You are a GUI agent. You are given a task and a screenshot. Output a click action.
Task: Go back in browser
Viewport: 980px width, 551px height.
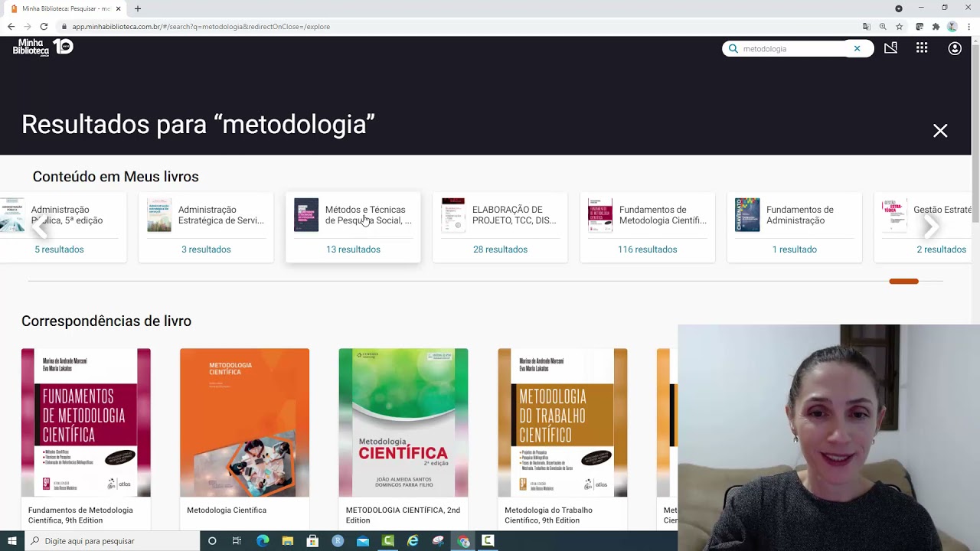point(11,26)
